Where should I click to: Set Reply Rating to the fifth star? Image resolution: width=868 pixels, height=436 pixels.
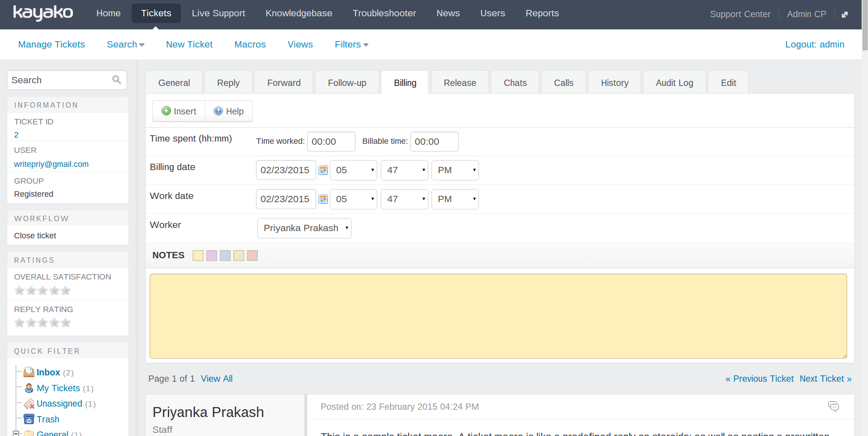[x=66, y=322]
